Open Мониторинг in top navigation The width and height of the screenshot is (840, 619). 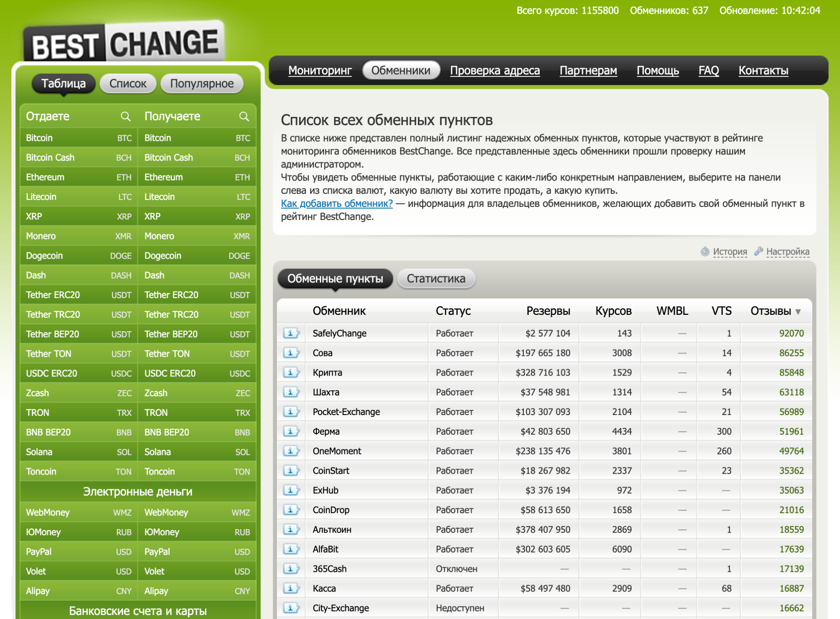tap(320, 71)
